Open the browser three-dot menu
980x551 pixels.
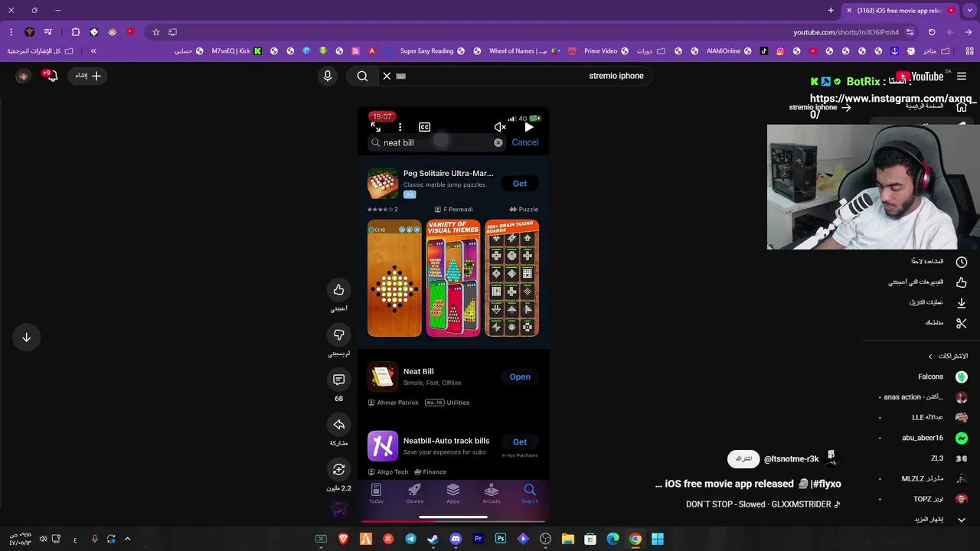tap(11, 32)
